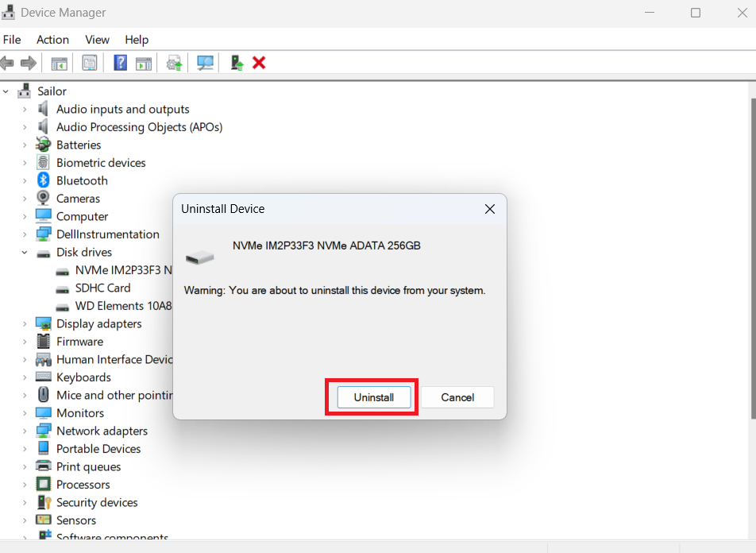Open the Action menu

click(x=52, y=40)
